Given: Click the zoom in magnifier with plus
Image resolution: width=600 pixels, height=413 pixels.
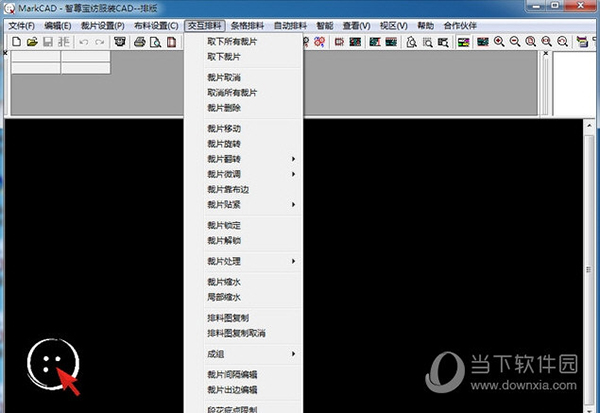Looking at the screenshot, I should tap(499, 41).
